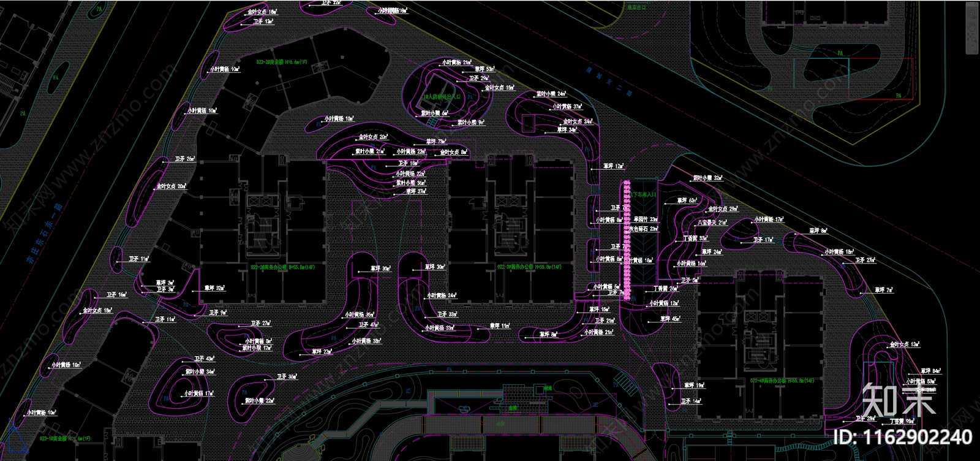
Task: Select the 金叶女贞 8㎡ label
Action: (454, 152)
